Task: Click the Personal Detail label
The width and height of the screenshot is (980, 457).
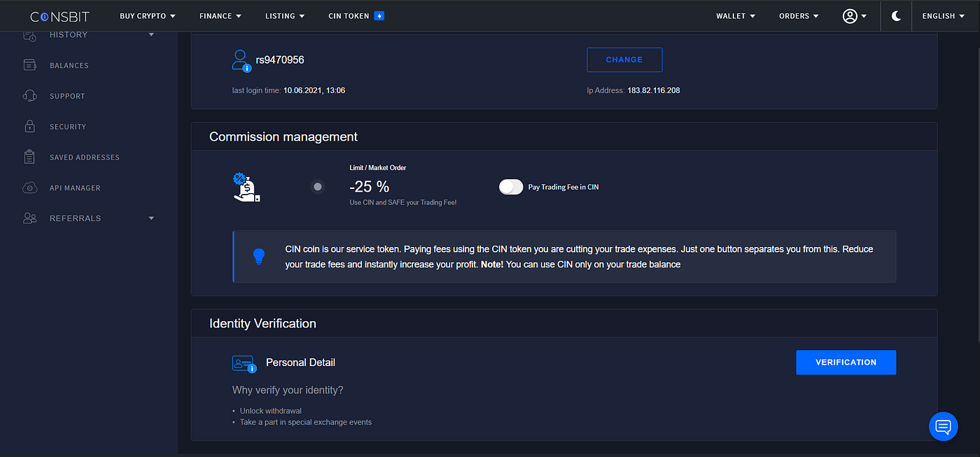Action: (300, 363)
